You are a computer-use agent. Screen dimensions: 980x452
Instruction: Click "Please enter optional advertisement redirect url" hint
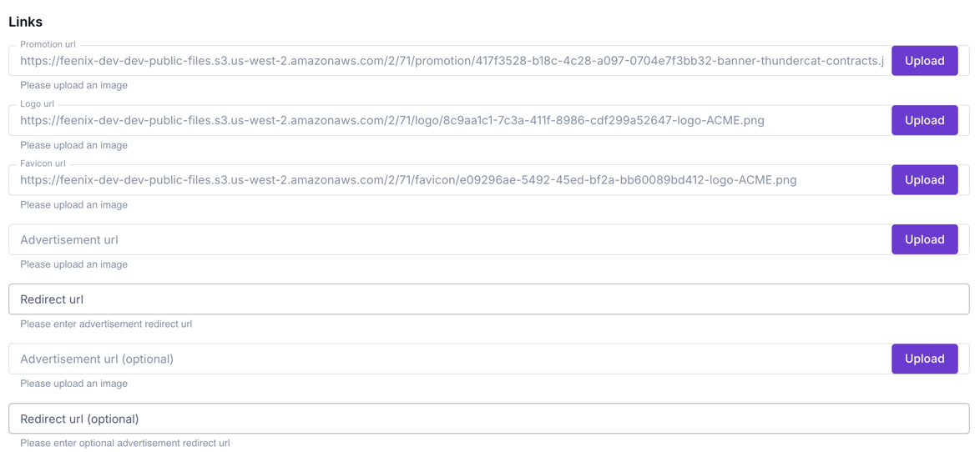click(125, 443)
